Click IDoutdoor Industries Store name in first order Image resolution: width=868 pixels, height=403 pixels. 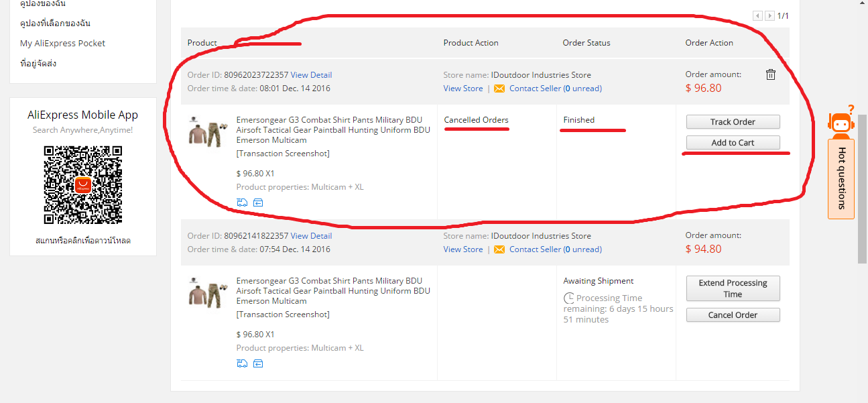click(541, 75)
